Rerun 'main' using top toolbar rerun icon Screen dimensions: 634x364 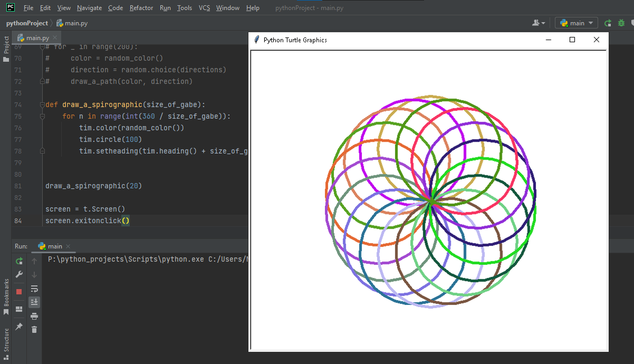click(x=607, y=23)
